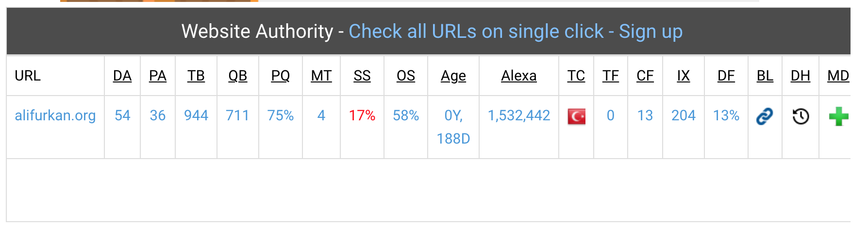Screen dimensions: 868x227
Task: Click the IX value 204
Action: click(684, 115)
